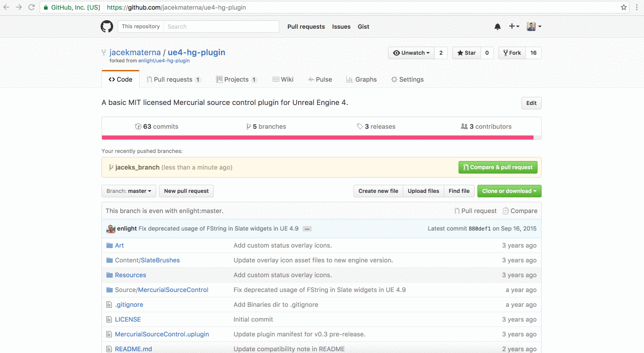Click enlight's avatar in latest commit
This screenshot has width=644, height=353.
click(111, 229)
